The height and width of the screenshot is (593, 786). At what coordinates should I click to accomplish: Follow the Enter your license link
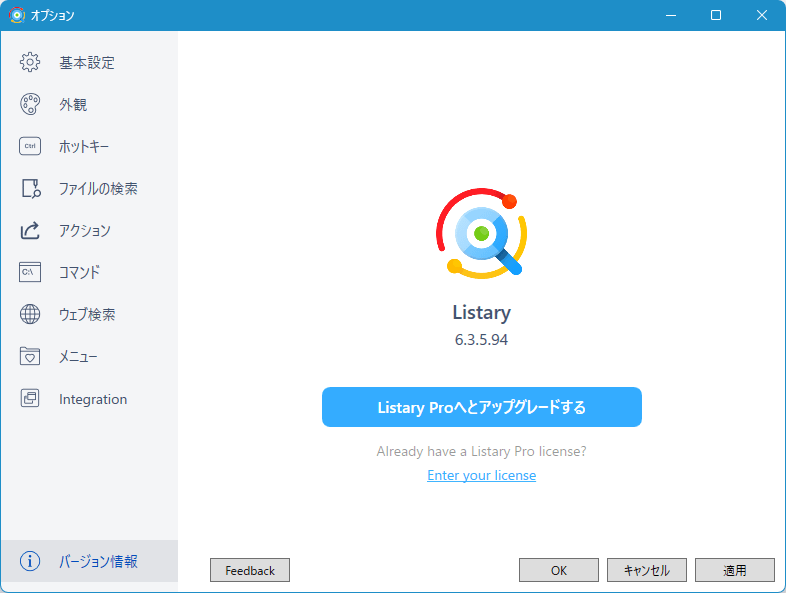[x=481, y=475]
